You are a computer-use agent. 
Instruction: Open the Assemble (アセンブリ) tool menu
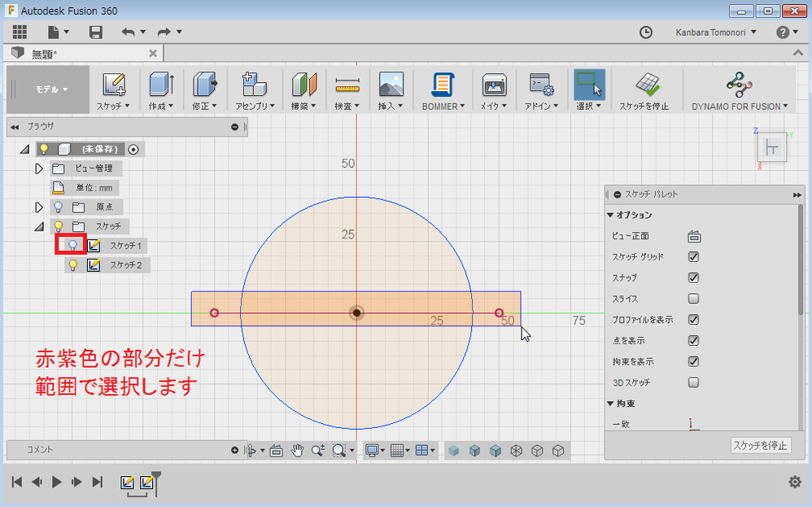coord(255,90)
